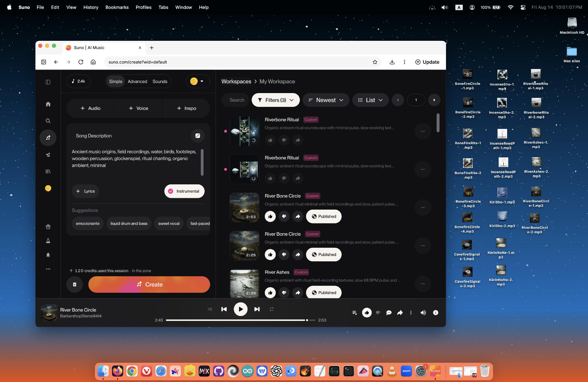Open the Create music-note sidebar icon
The image size is (588, 382).
tap(48, 138)
